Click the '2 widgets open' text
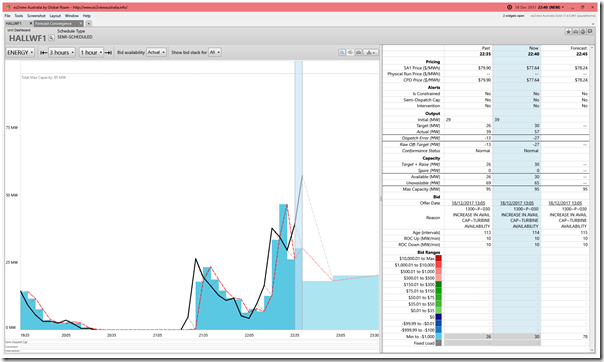 (x=513, y=16)
